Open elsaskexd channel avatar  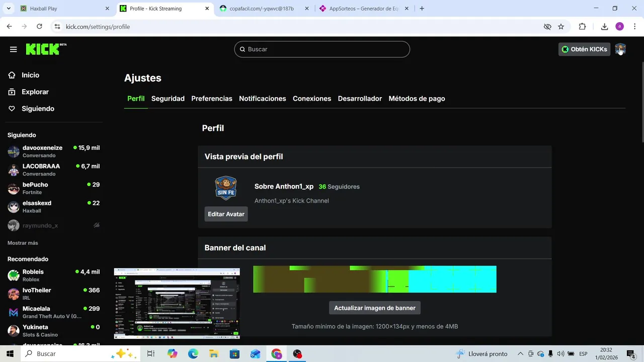click(14, 207)
